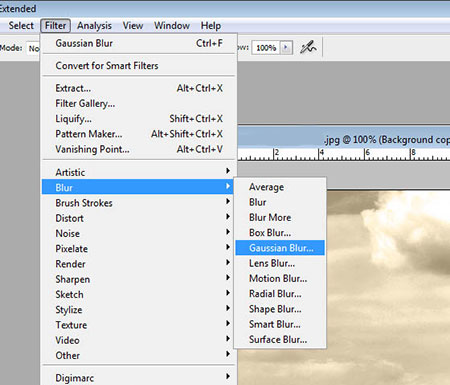450x385 pixels.
Task: Open the Filter menu
Action: [55, 26]
